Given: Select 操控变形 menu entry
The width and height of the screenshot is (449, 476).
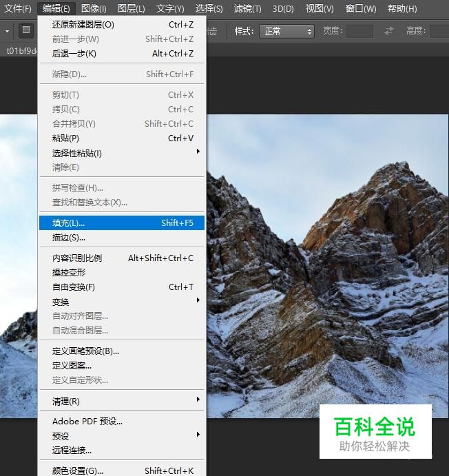Looking at the screenshot, I should click(122, 272).
